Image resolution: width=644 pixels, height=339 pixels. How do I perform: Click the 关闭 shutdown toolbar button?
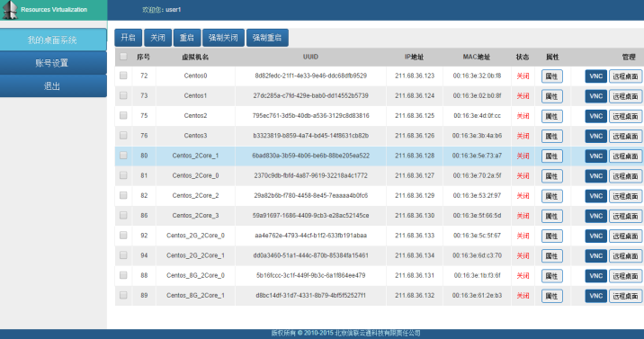(157, 38)
